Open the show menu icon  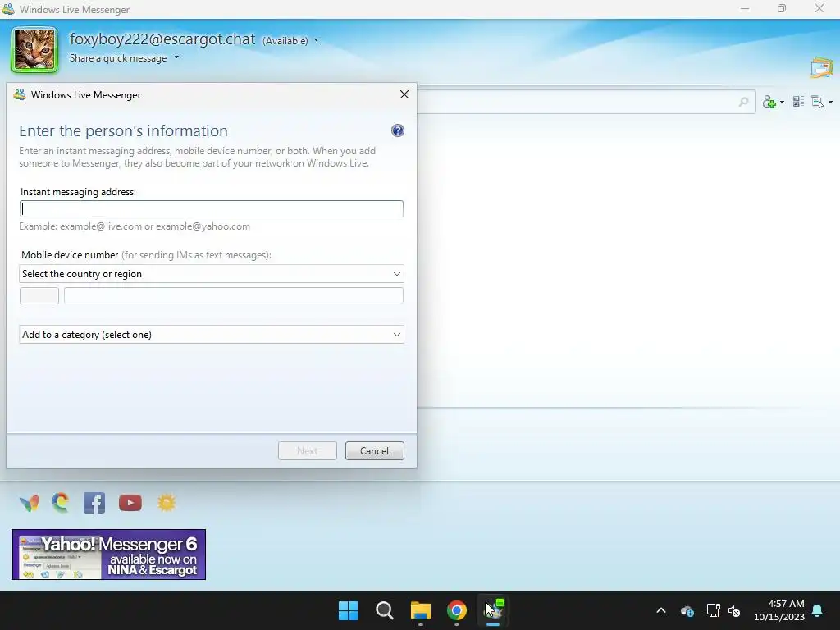tap(818, 102)
